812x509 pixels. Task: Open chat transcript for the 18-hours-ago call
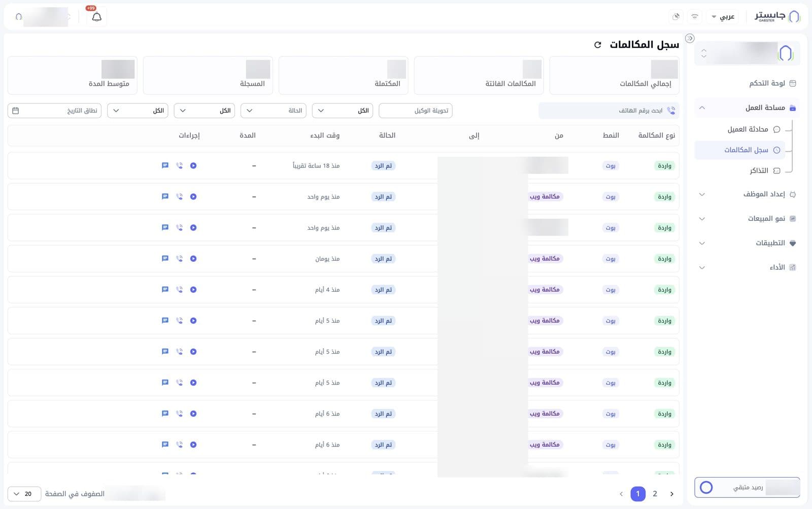point(165,165)
